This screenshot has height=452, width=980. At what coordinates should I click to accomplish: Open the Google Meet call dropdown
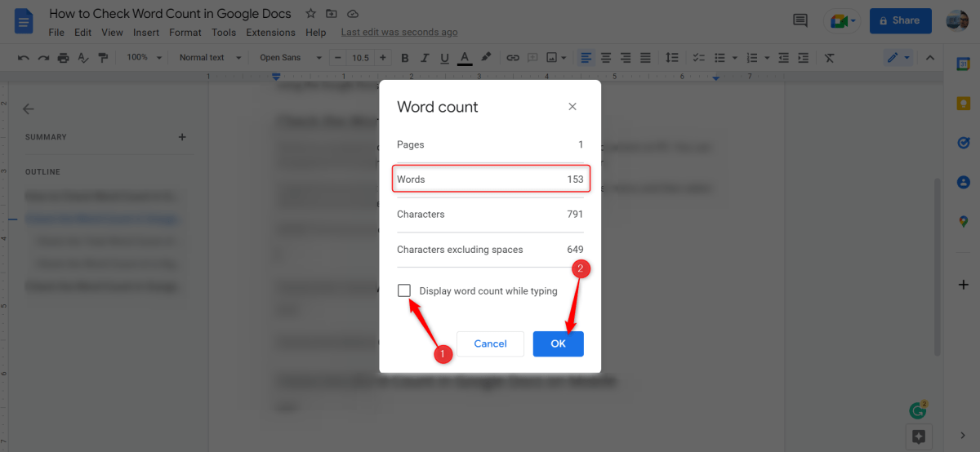click(x=842, y=21)
